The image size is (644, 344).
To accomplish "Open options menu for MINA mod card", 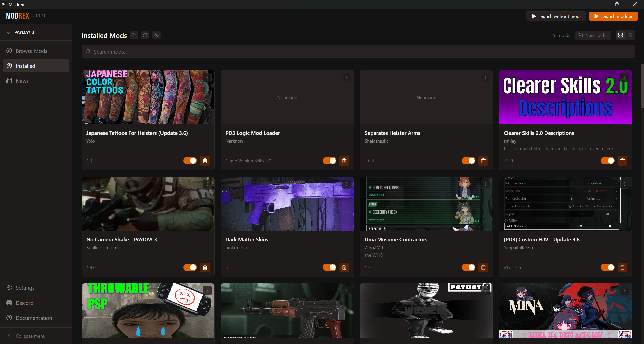I will point(624,291).
